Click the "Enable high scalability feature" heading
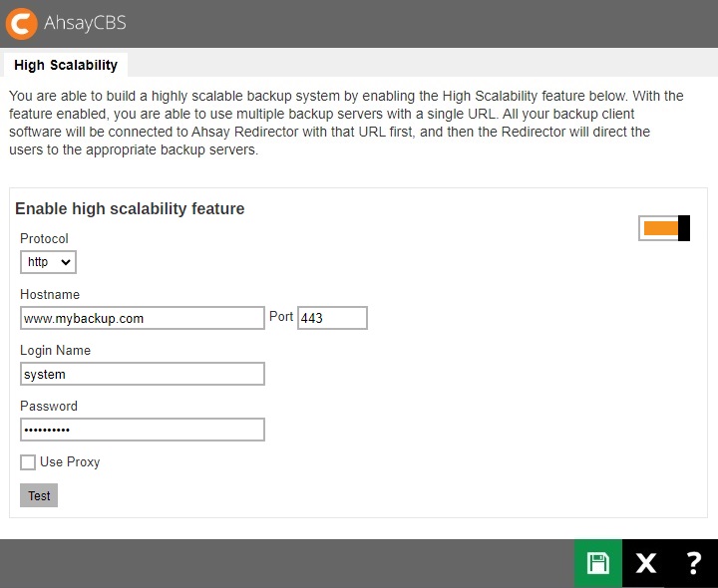Screen dimensions: 718x588 point(130,209)
